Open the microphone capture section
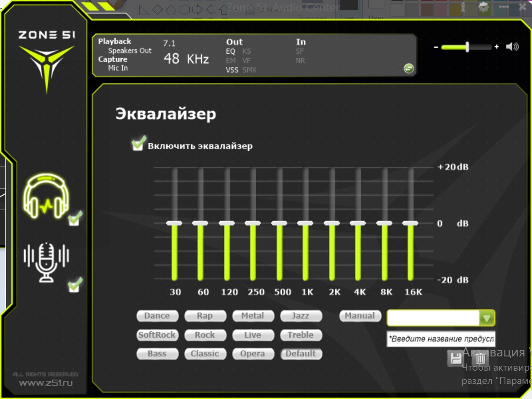This screenshot has height=399, width=532. [46, 262]
